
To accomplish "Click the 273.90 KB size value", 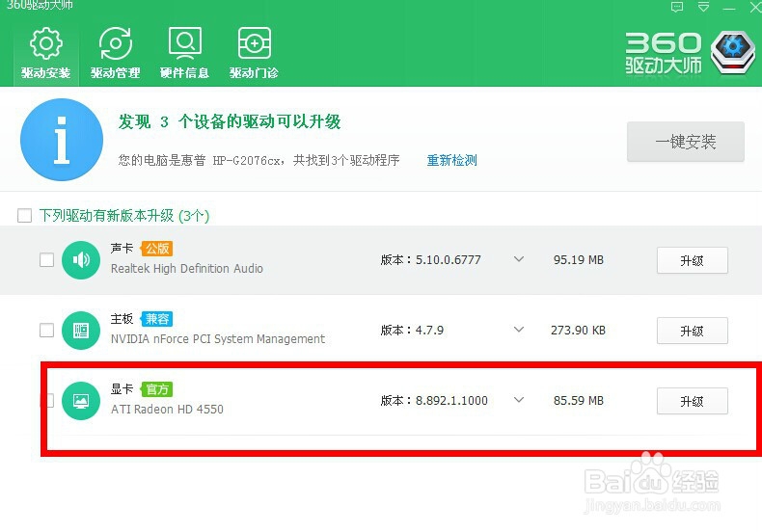I will 579,330.
